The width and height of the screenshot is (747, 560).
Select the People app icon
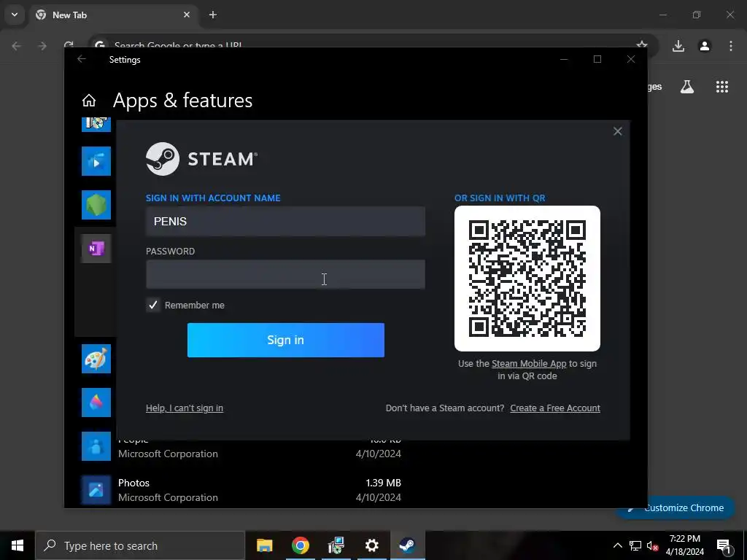pos(96,446)
